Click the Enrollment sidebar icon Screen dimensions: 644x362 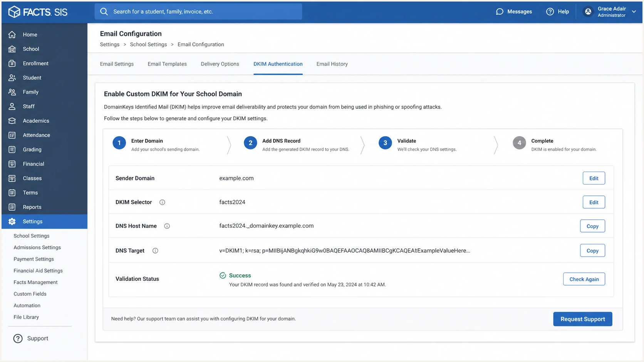pyautogui.click(x=12, y=63)
